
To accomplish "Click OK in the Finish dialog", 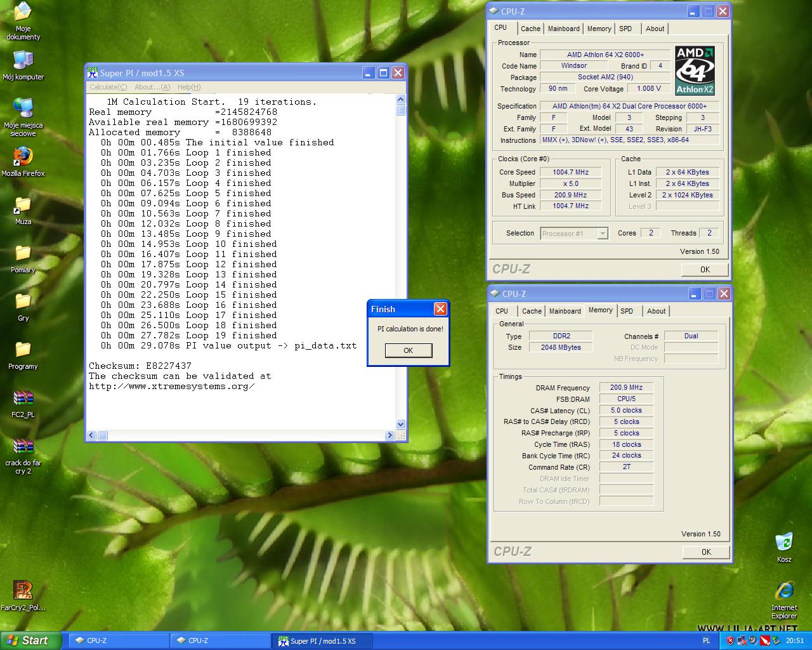I will 408,350.
